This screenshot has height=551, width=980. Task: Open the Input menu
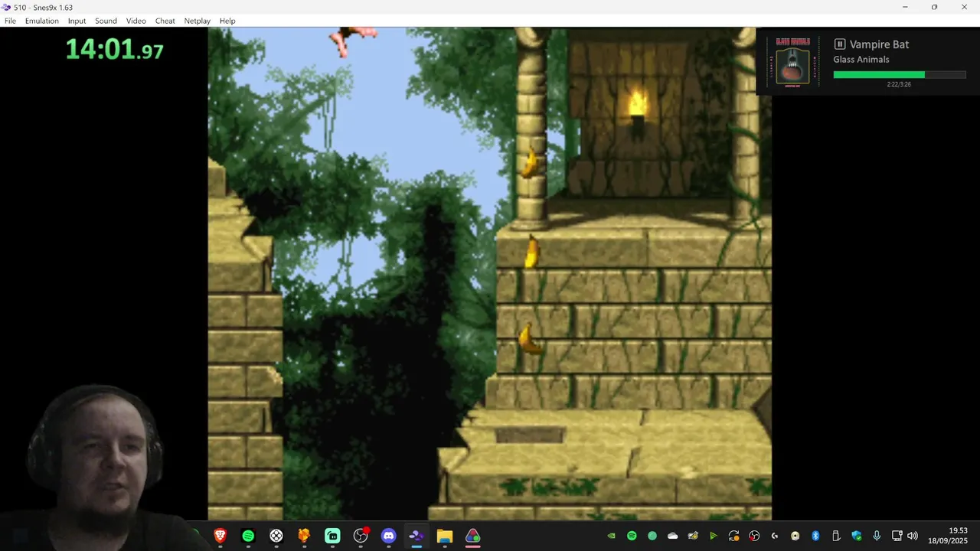click(77, 21)
